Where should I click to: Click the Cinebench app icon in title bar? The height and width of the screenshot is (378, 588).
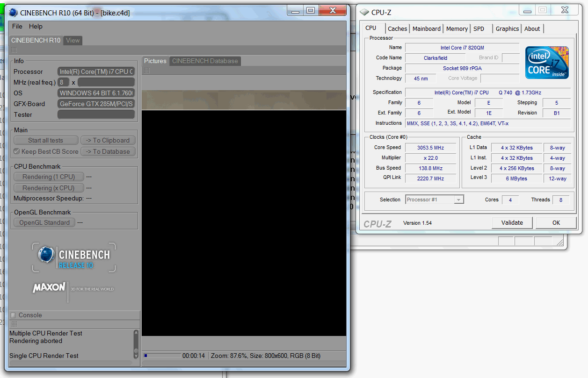tap(14, 13)
